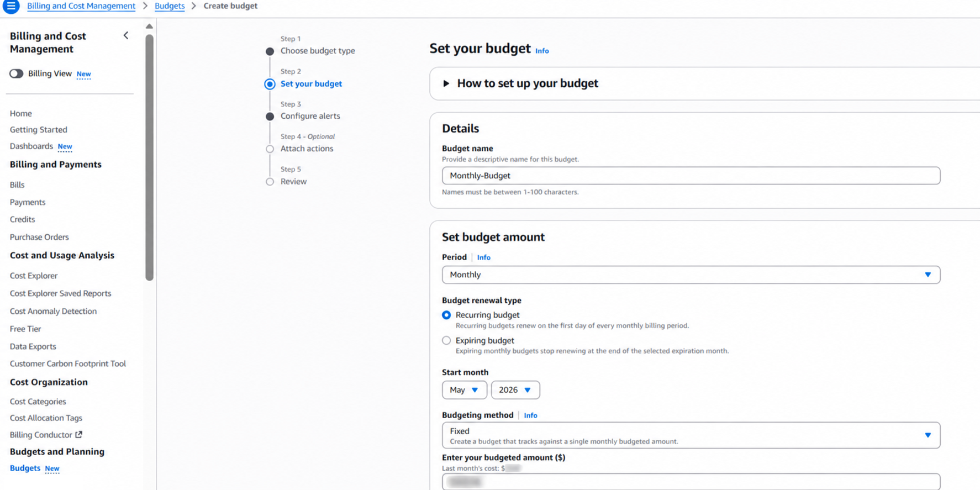Open the Info link beside Set your budget
This screenshot has height=490, width=980.
click(x=542, y=51)
